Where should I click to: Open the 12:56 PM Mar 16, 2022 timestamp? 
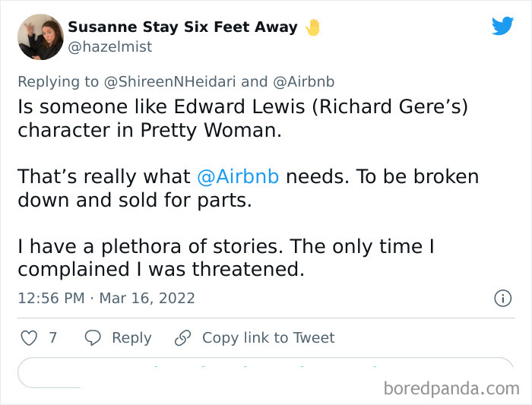coord(106,298)
